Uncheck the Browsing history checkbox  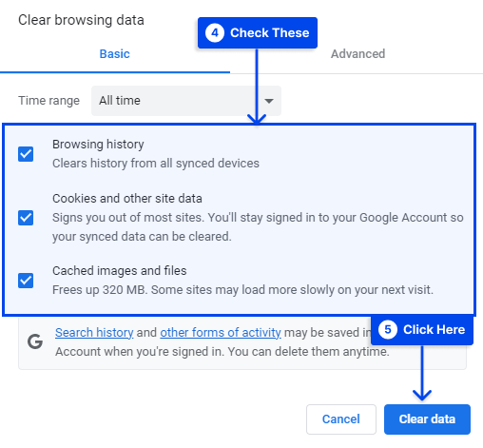(26, 154)
